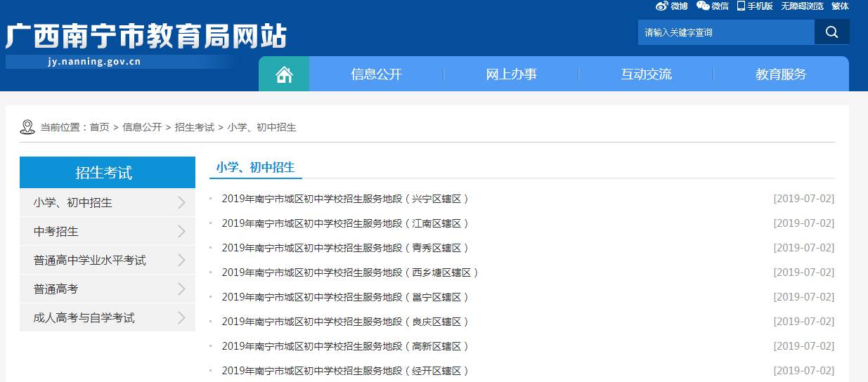Open article for 青秀区辖区 enrollment zones
This screenshot has width=868, height=382.
click(345, 248)
